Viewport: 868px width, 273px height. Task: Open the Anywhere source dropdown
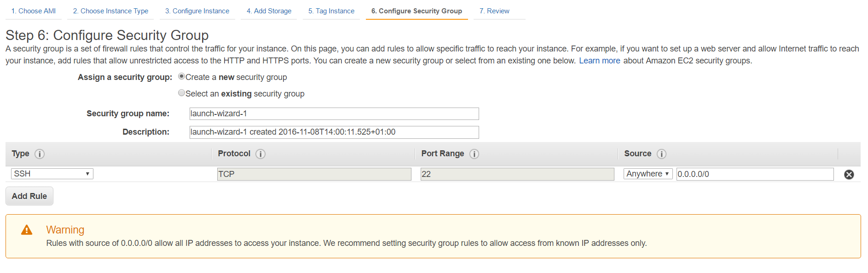tap(648, 174)
